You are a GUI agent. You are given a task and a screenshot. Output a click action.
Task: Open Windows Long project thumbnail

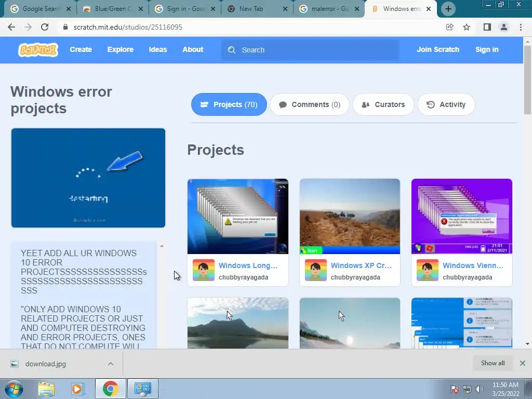[x=238, y=216]
